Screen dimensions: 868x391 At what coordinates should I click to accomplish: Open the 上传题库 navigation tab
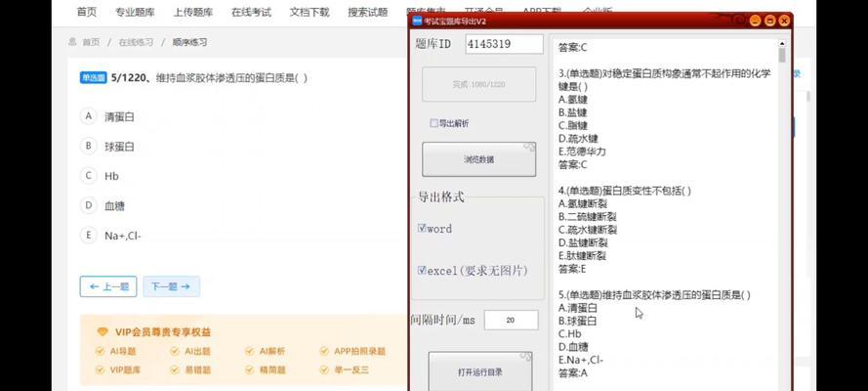coord(193,12)
